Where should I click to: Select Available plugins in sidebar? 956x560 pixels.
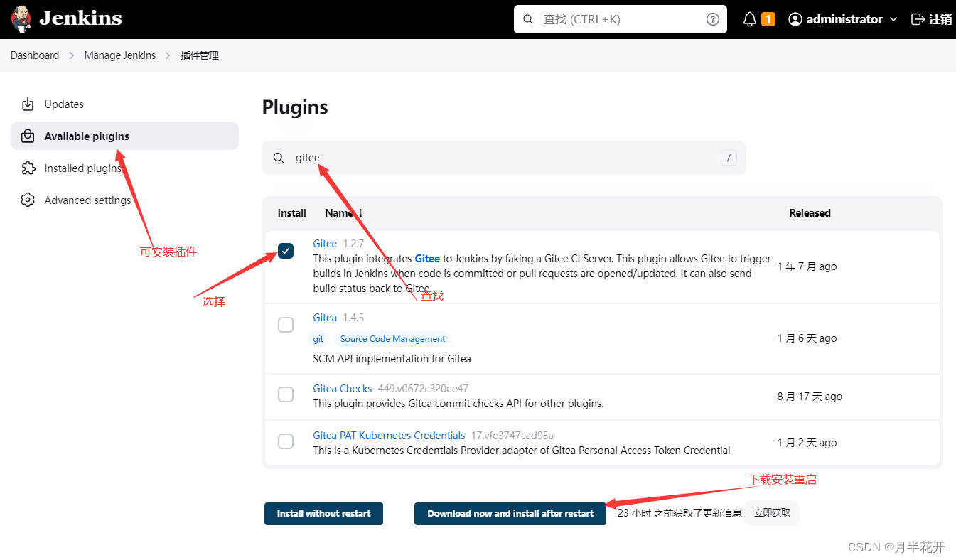124,136
